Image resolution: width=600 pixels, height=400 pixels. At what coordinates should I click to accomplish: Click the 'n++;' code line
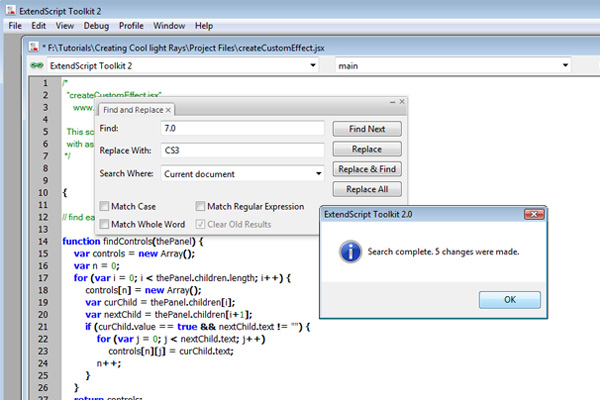[x=109, y=363]
